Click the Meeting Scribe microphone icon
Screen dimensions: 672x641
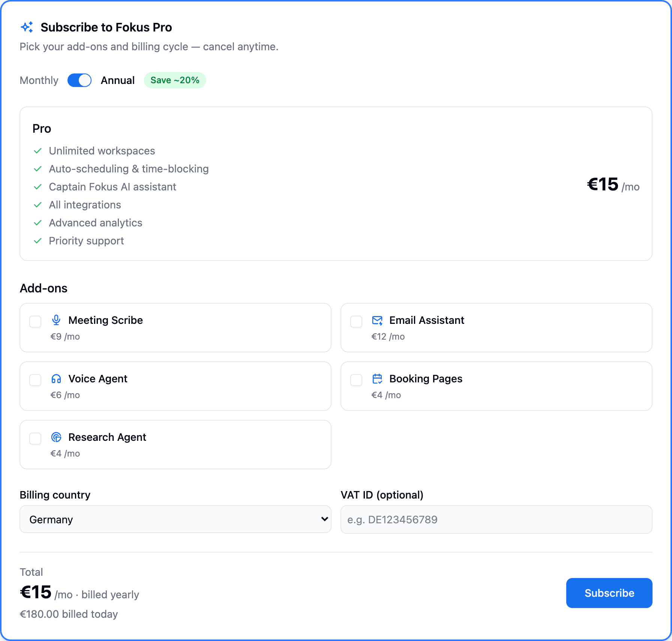click(56, 320)
